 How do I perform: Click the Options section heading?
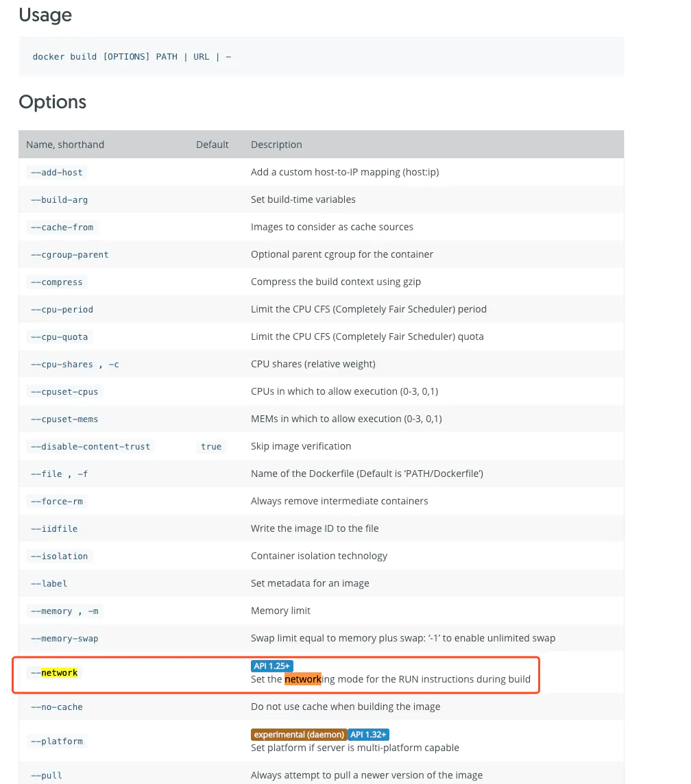(x=53, y=102)
